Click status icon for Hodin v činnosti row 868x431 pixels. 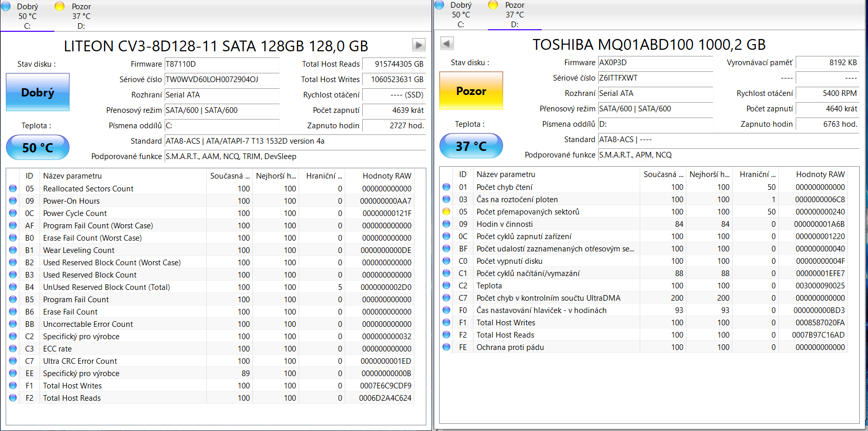click(x=446, y=224)
